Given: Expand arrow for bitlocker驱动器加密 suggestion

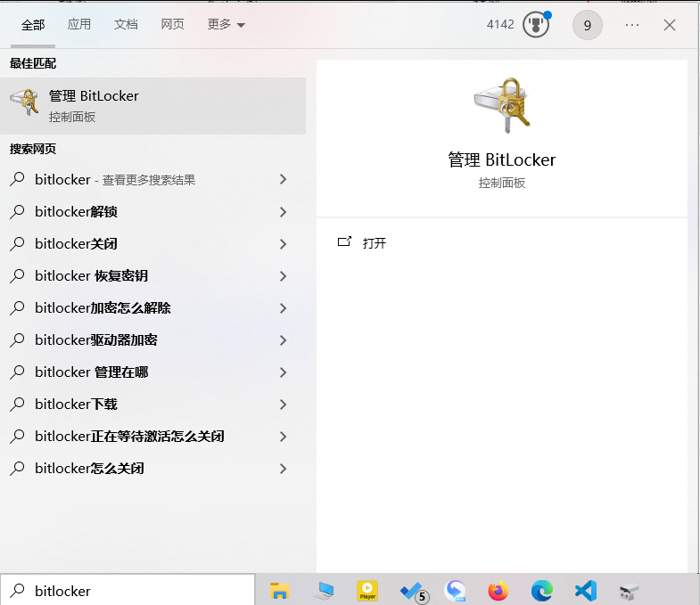Looking at the screenshot, I should [x=283, y=340].
